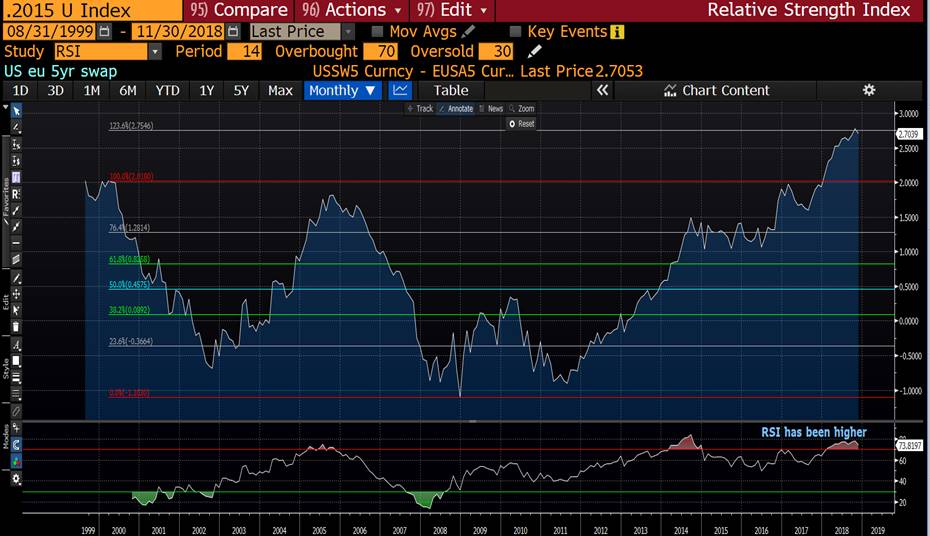
Task: Open the start date calendar picker
Action: click(x=105, y=32)
